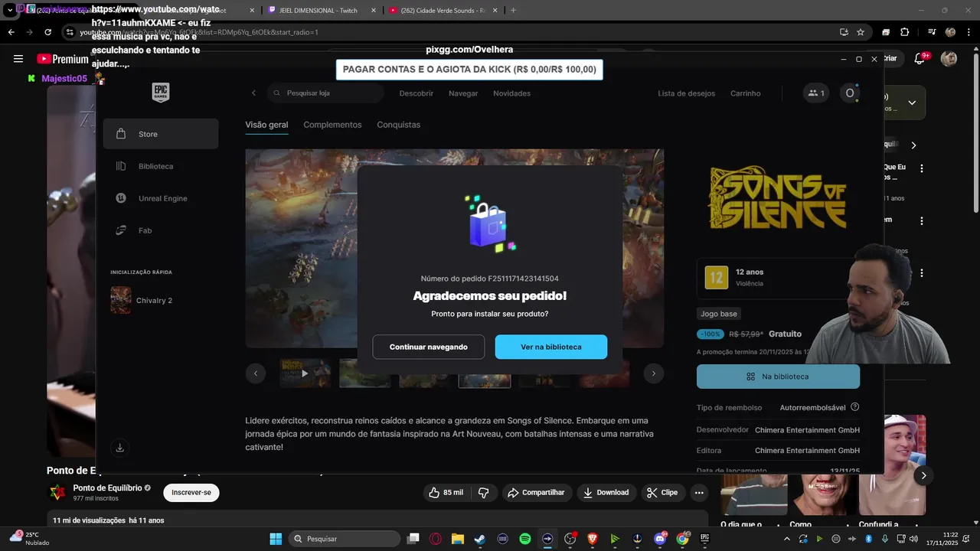980x551 pixels.
Task: Open a new browser tab
Action: click(x=513, y=10)
